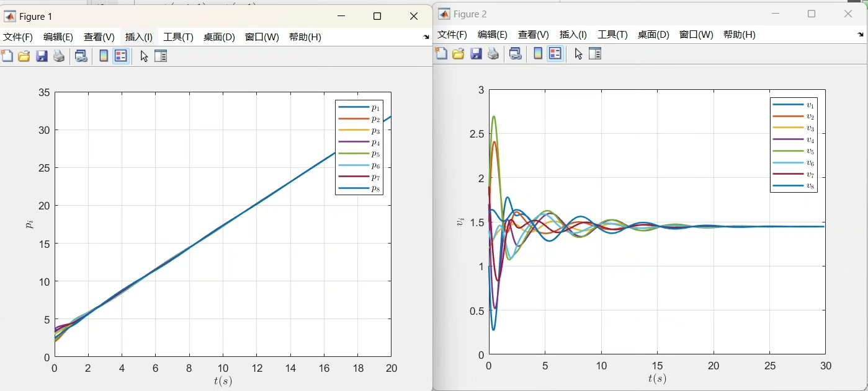This screenshot has width=868, height=391.
Task: Click New Figure icon in Figure 2 toolbar
Action: (441, 53)
